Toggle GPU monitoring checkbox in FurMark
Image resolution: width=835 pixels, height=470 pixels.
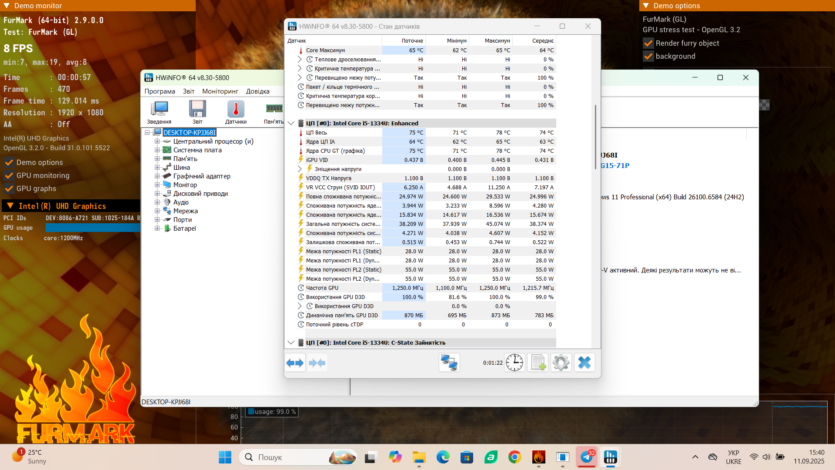coord(9,175)
